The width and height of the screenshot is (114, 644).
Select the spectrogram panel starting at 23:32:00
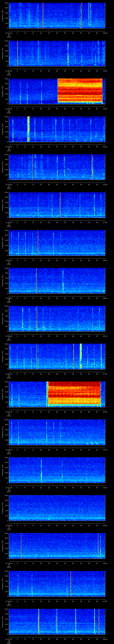click(57, 53)
